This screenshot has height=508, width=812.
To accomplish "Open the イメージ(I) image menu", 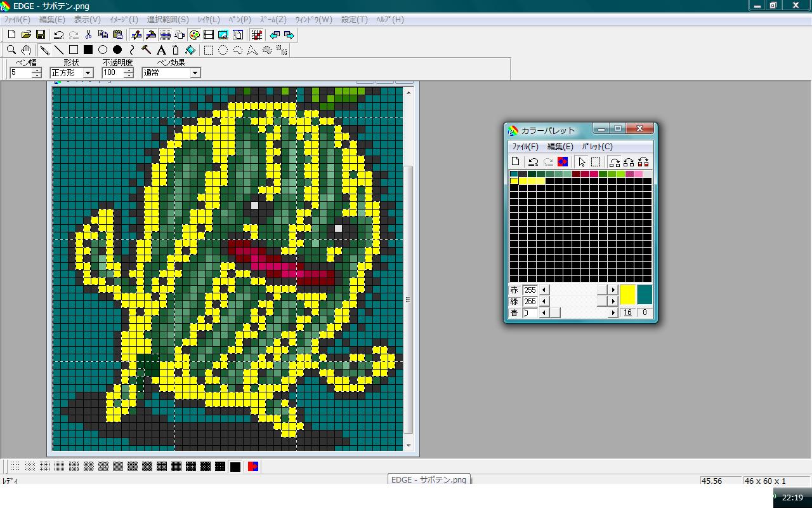I will (x=124, y=19).
